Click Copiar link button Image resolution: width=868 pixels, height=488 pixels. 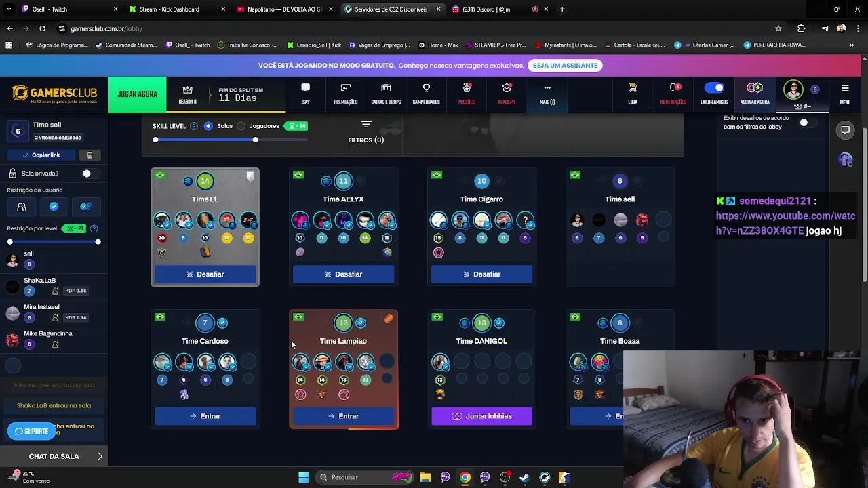pyautogui.click(x=41, y=155)
